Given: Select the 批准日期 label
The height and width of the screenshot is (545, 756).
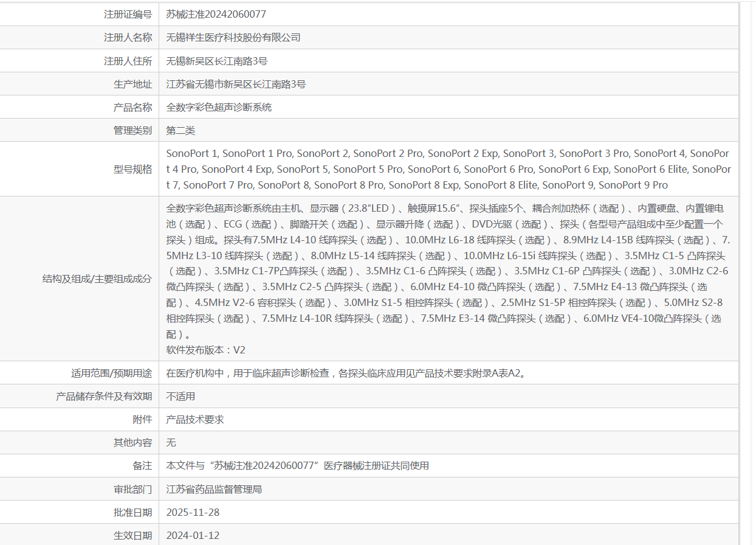Looking at the screenshot, I should tap(132, 512).
